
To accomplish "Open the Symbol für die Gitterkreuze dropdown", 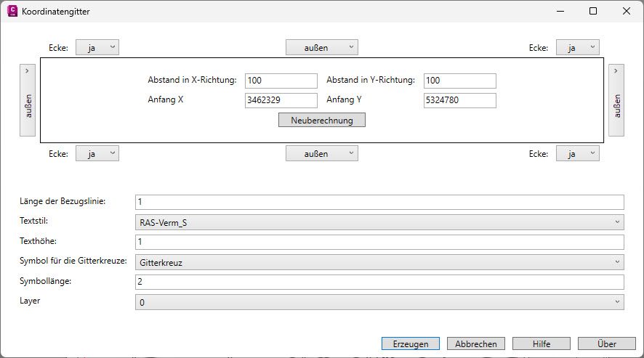I will (379, 262).
